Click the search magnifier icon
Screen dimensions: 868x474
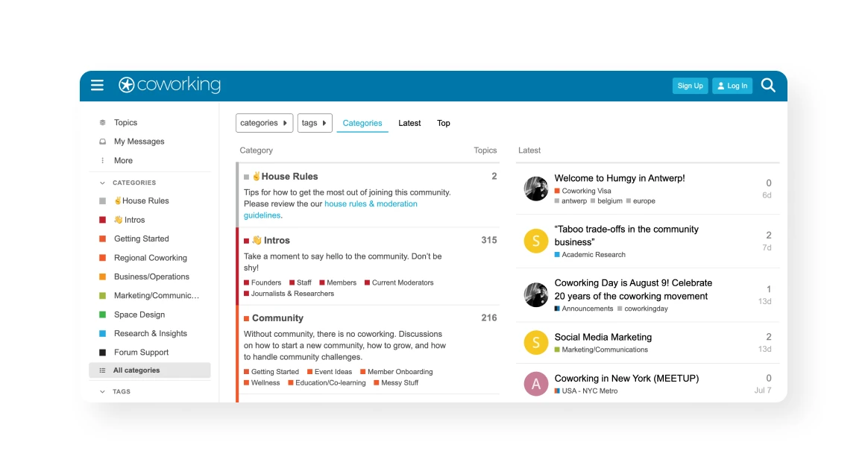[x=768, y=86]
